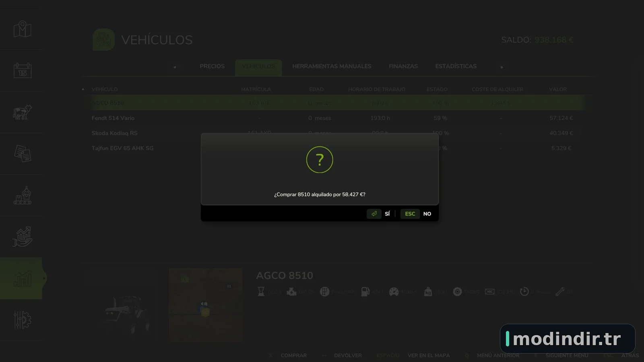The height and width of the screenshot is (362, 644).
Task: Click DEVOLVER in the bottom bar
Action: (348, 356)
